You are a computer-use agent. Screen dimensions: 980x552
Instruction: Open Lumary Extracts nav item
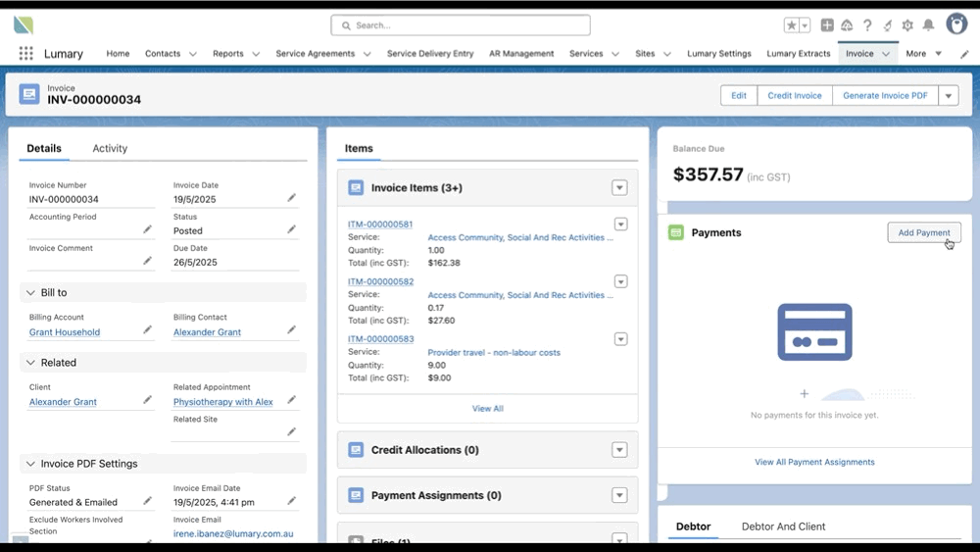pos(798,54)
